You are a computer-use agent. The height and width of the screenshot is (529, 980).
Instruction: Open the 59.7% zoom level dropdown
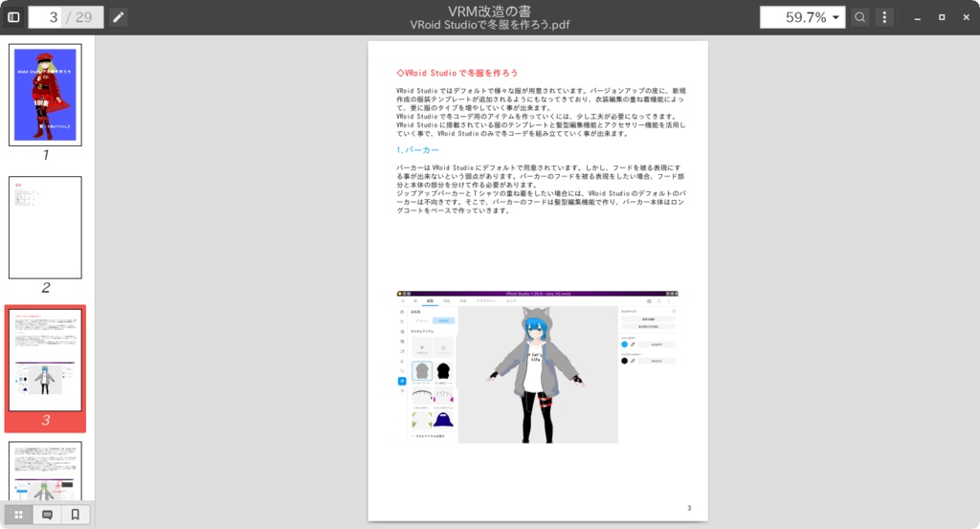(x=803, y=17)
